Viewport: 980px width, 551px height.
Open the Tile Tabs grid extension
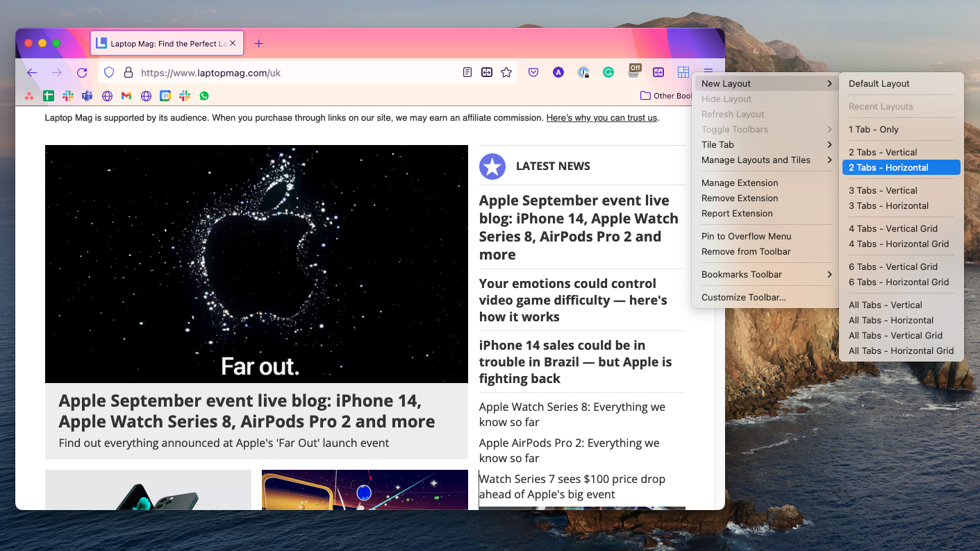(x=683, y=72)
